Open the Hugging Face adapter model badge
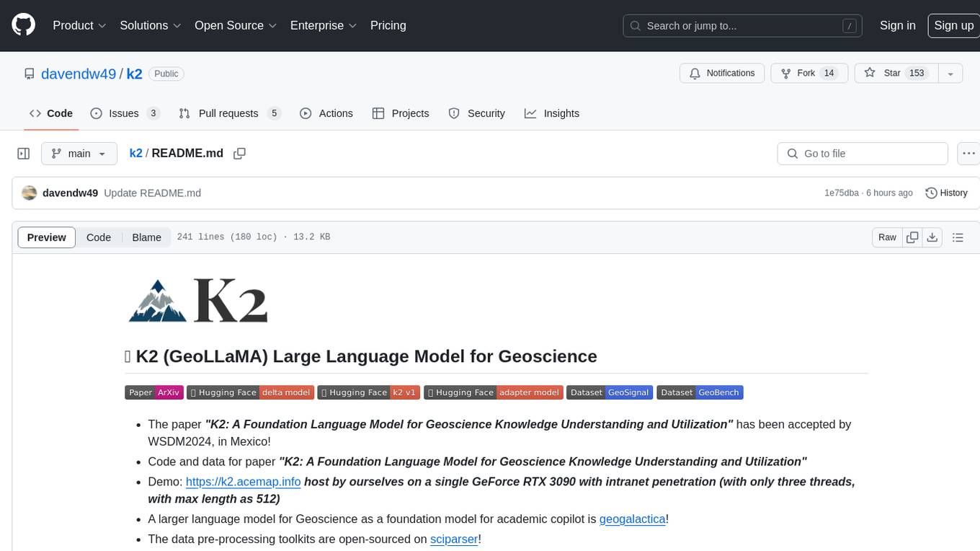980x551 pixels. click(x=493, y=392)
